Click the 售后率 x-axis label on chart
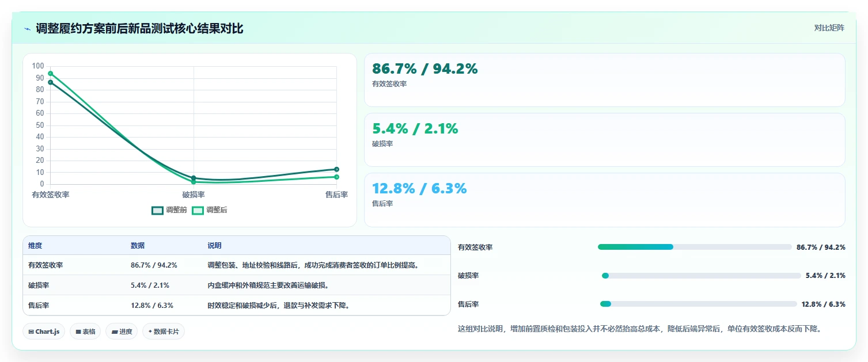 [x=336, y=195]
